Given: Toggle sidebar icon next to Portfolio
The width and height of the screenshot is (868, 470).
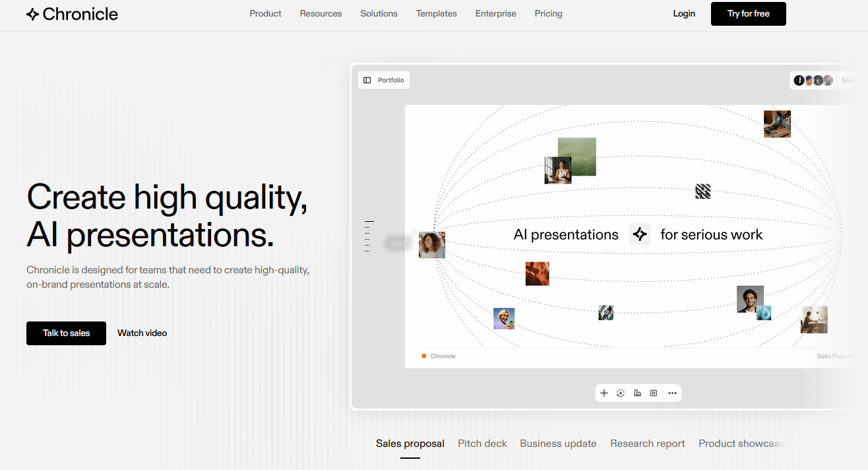Looking at the screenshot, I should (367, 81).
